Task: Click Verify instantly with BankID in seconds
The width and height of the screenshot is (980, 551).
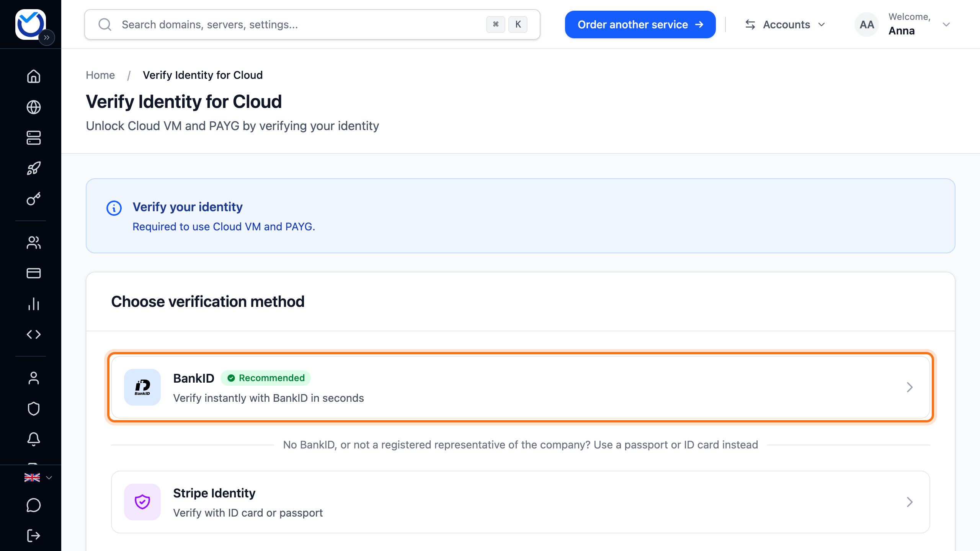Action: click(269, 398)
